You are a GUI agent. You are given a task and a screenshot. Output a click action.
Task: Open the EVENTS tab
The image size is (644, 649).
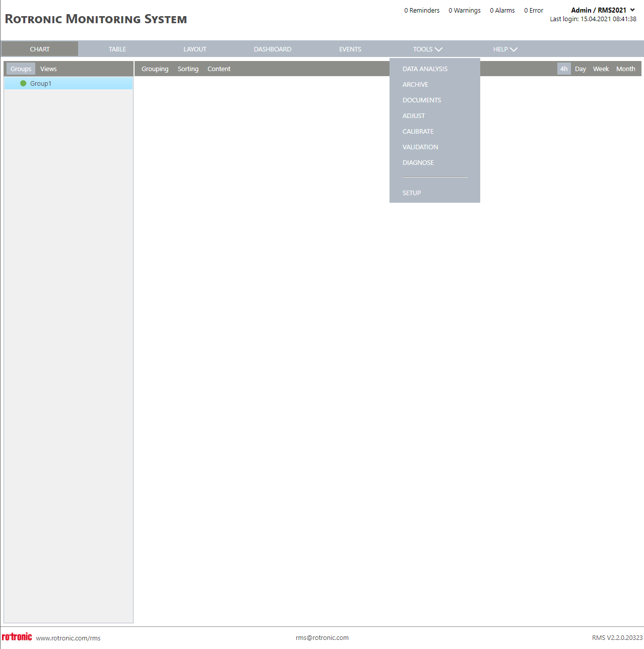pyautogui.click(x=350, y=49)
